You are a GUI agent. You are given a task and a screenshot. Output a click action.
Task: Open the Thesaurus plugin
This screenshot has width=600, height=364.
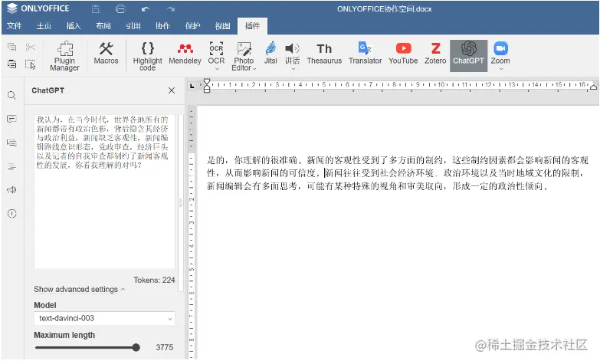324,53
